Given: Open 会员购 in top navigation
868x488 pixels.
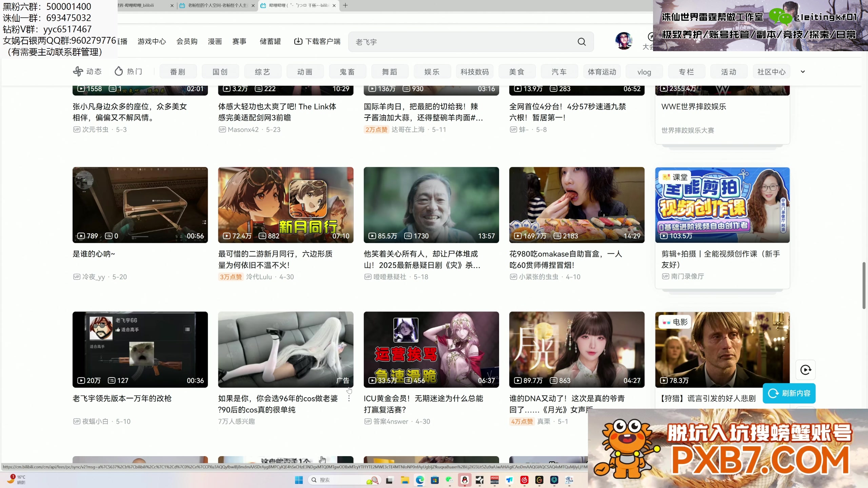Looking at the screenshot, I should point(187,41).
